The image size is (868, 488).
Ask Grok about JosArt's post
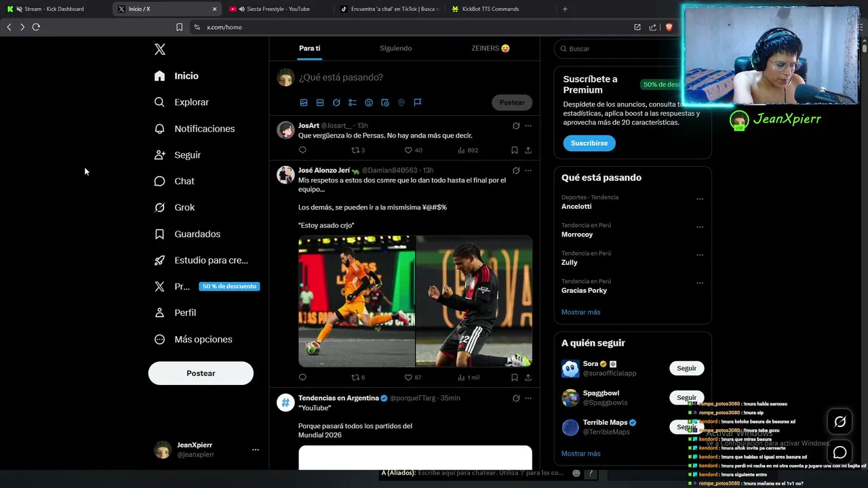516,125
